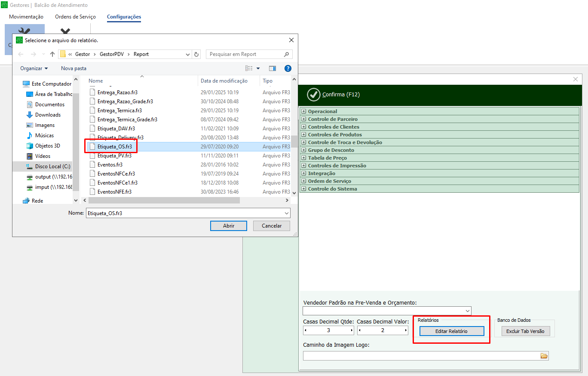Click the Editar Relatório button
Image resolution: width=588 pixels, height=376 pixels.
click(451, 331)
